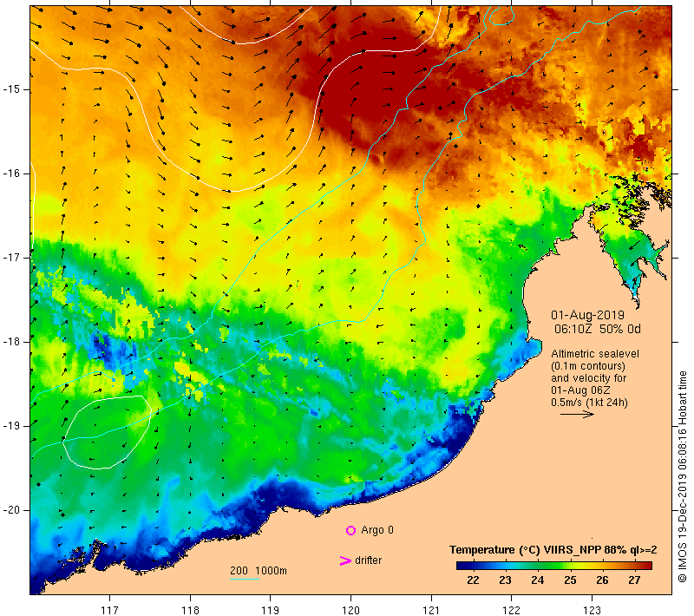Click the 'and velocity for' caption line
694x616 pixels.
tap(589, 378)
